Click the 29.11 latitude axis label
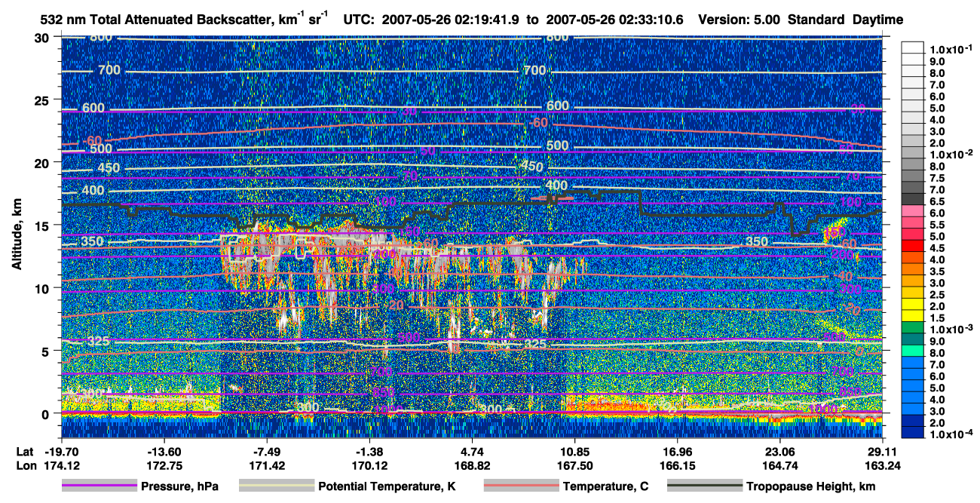This screenshot has height=503, width=980. coord(882,452)
